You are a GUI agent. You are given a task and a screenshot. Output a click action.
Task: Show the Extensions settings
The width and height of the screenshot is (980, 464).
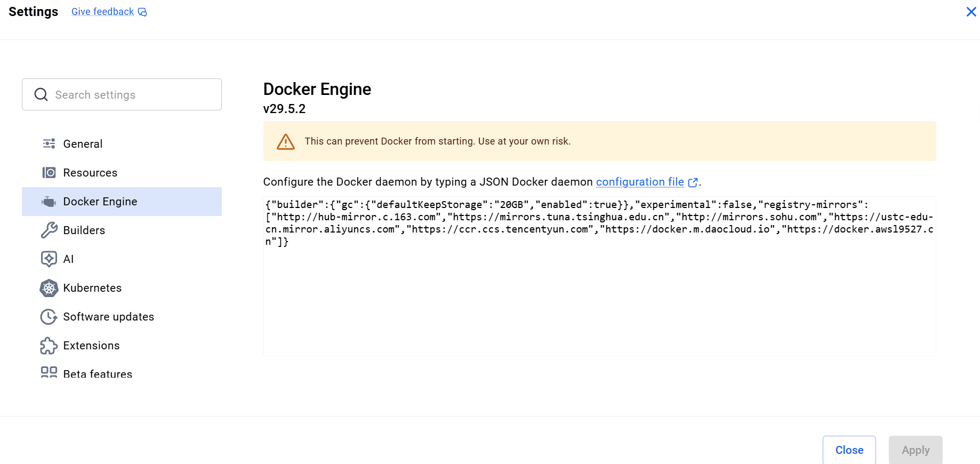(x=122, y=346)
